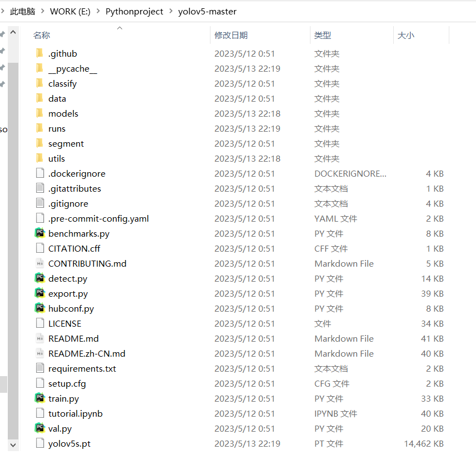Select the CITATION.cff file name
Image resolution: width=476 pixels, height=465 pixels.
pyautogui.click(x=74, y=248)
